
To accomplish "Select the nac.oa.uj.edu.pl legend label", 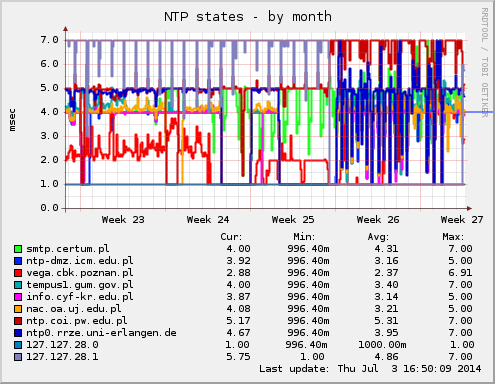I will [74, 309].
